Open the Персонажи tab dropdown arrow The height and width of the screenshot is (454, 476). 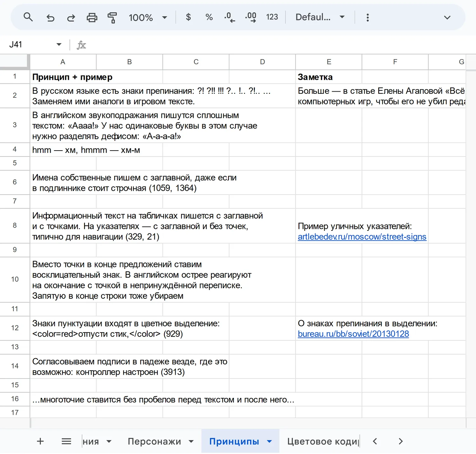click(x=191, y=441)
